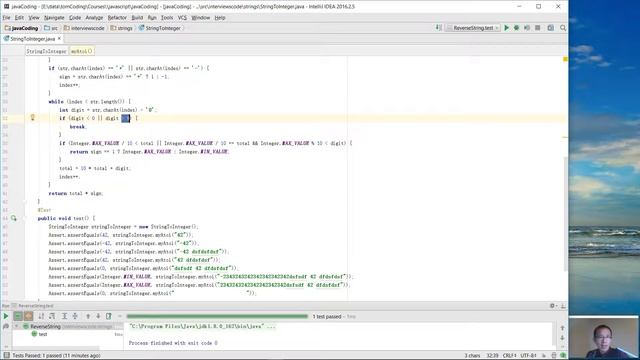Select the ReverseString test suite row
The height and width of the screenshot is (360, 640).
68,327
